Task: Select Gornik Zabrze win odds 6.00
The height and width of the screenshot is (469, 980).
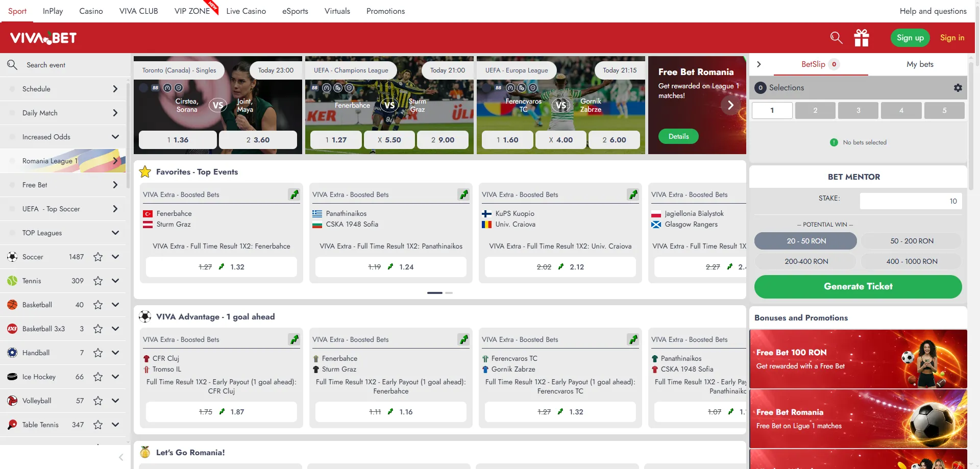Action: (x=614, y=140)
